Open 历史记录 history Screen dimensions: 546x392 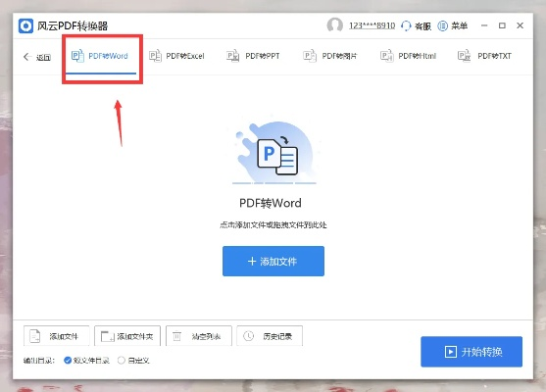(270, 336)
